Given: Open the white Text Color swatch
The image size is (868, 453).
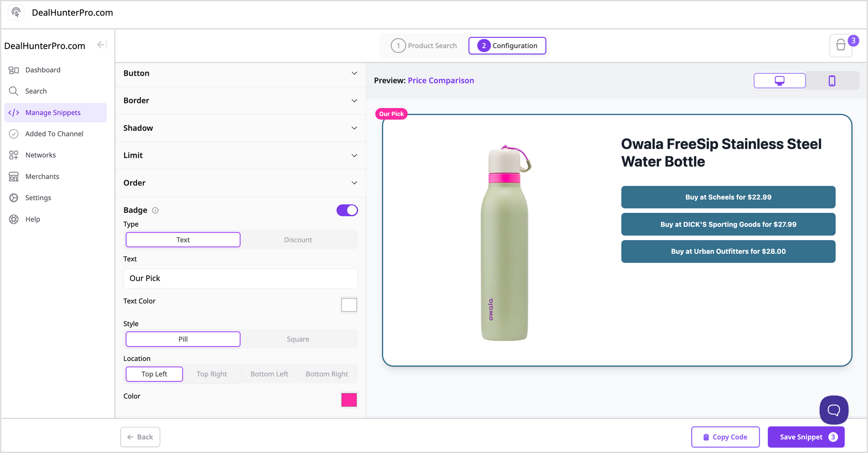Looking at the screenshot, I should coord(349,305).
